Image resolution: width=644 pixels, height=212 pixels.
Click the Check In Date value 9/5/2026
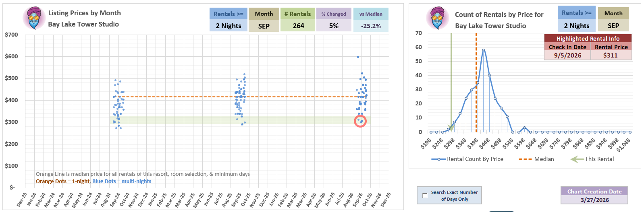pyautogui.click(x=567, y=56)
